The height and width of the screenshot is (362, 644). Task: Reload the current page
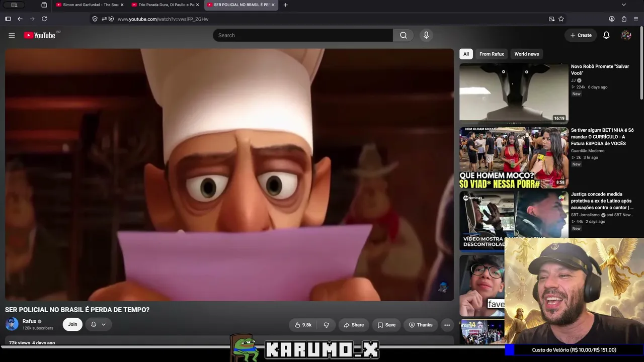(44, 19)
